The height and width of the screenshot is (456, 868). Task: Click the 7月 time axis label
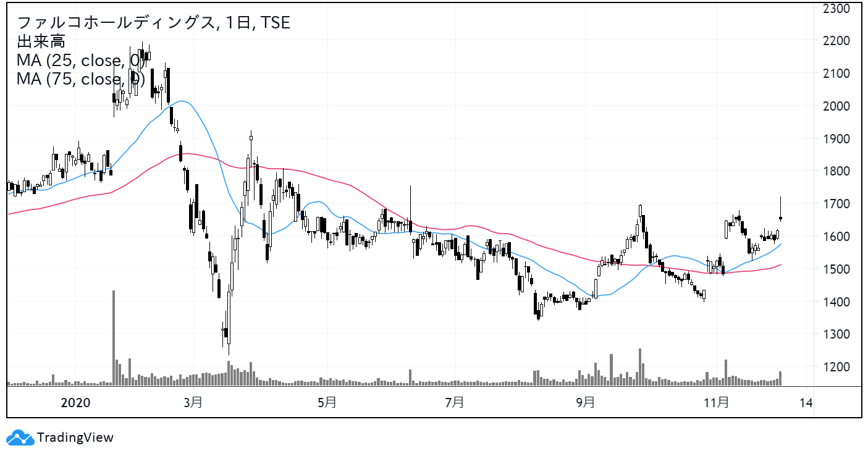(x=454, y=403)
